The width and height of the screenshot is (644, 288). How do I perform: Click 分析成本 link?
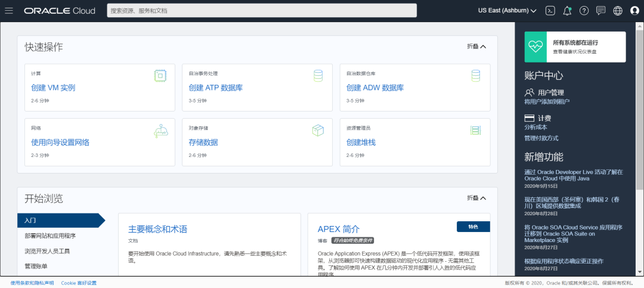pos(535,128)
